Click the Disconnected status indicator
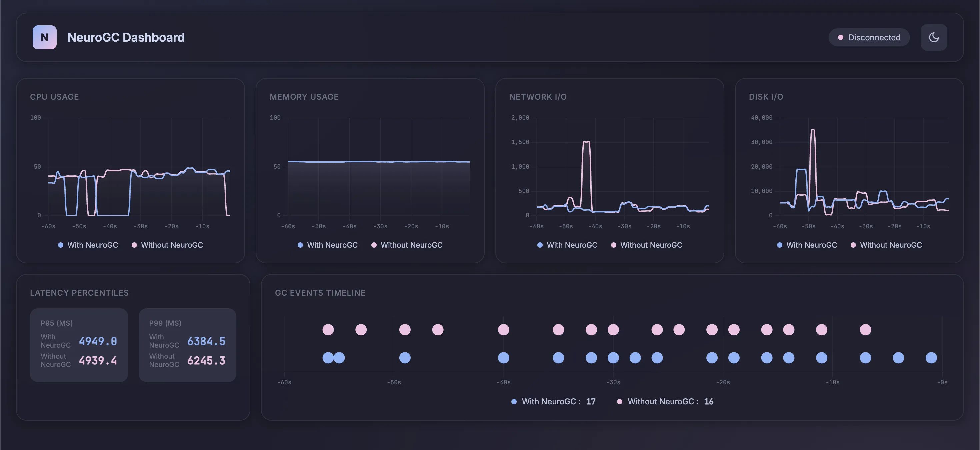Image resolution: width=980 pixels, height=450 pixels. pos(869,37)
